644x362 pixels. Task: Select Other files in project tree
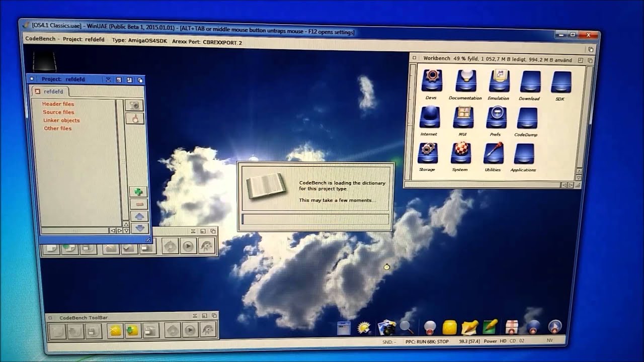click(x=58, y=128)
